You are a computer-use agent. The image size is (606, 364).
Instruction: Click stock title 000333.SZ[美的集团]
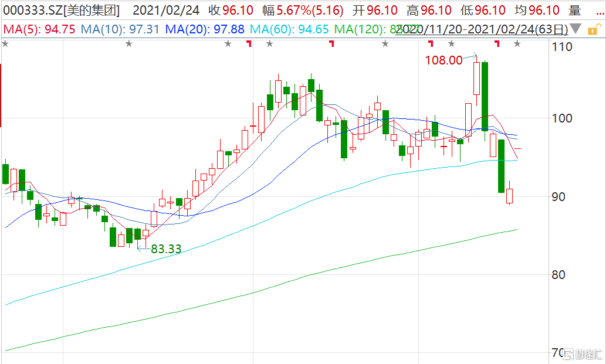[62, 11]
